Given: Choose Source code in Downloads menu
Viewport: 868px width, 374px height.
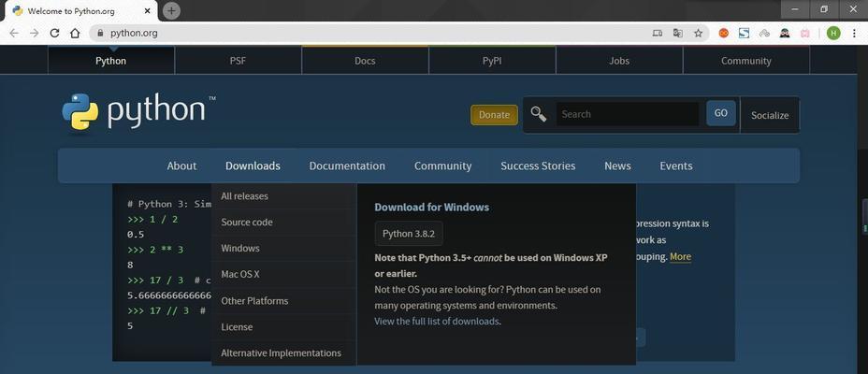Looking at the screenshot, I should [283, 222].
